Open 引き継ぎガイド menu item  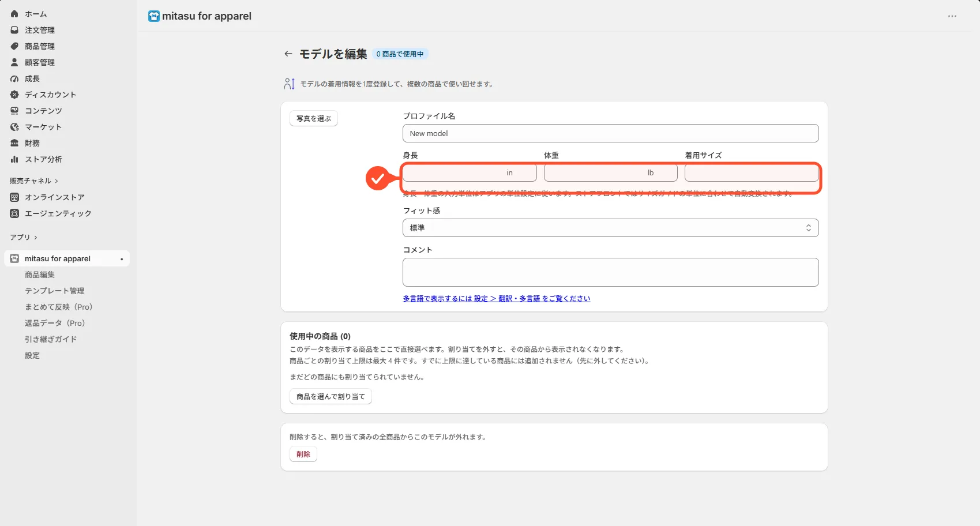pyautogui.click(x=51, y=340)
